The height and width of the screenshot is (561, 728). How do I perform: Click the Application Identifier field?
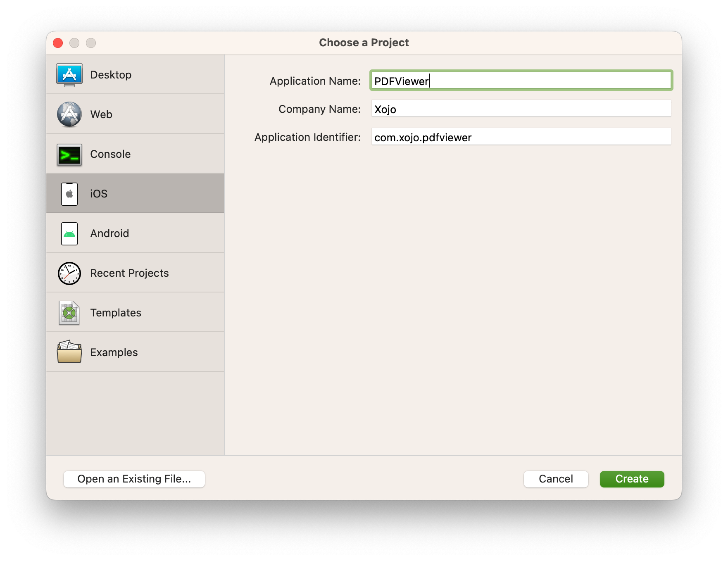[x=521, y=137]
